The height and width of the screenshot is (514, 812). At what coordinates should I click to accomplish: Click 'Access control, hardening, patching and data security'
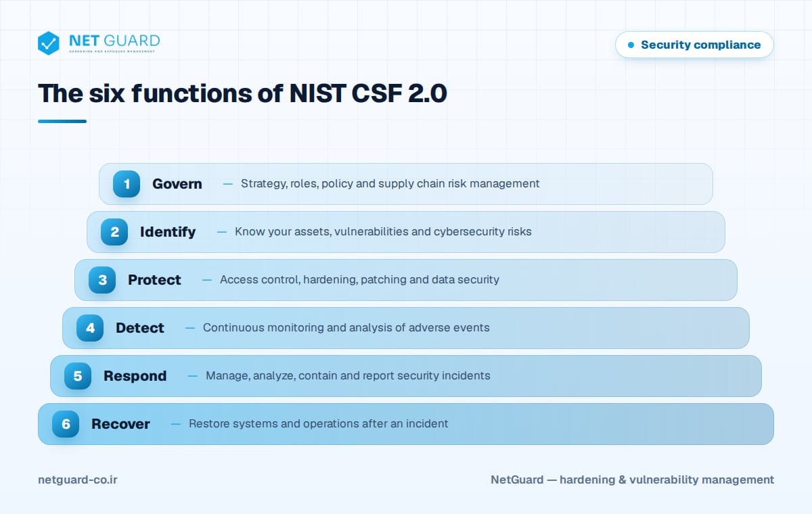coord(359,279)
